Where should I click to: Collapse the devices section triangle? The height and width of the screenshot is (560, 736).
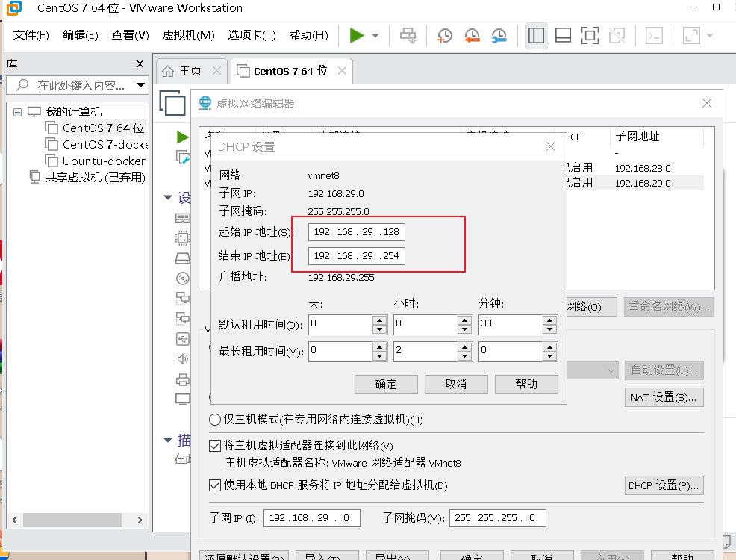pyautogui.click(x=167, y=198)
